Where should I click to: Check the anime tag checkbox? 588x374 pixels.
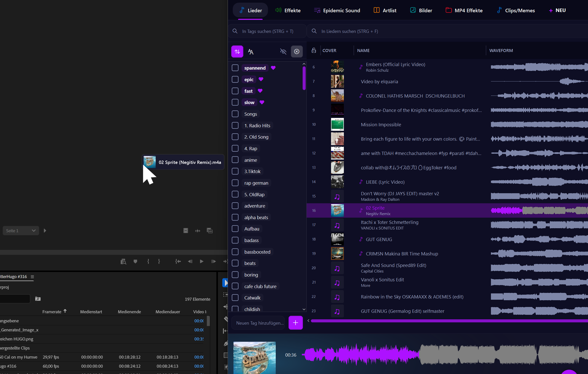pyautogui.click(x=235, y=160)
